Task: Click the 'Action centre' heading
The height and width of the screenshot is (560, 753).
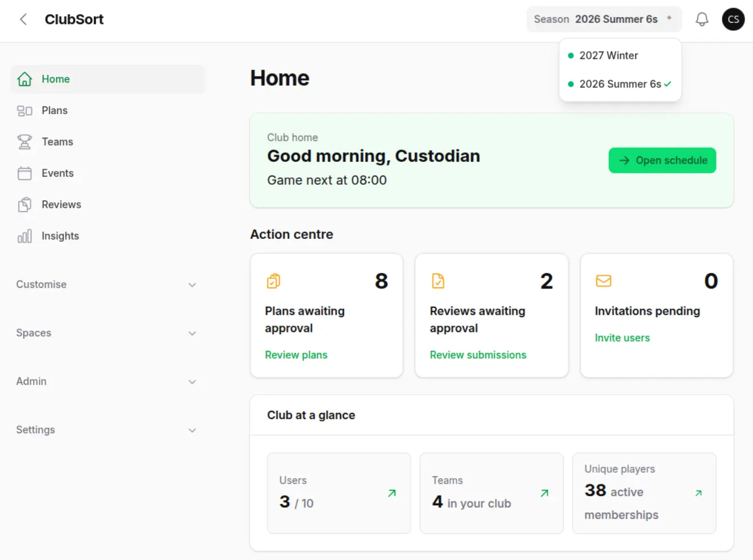Action: [x=292, y=234]
